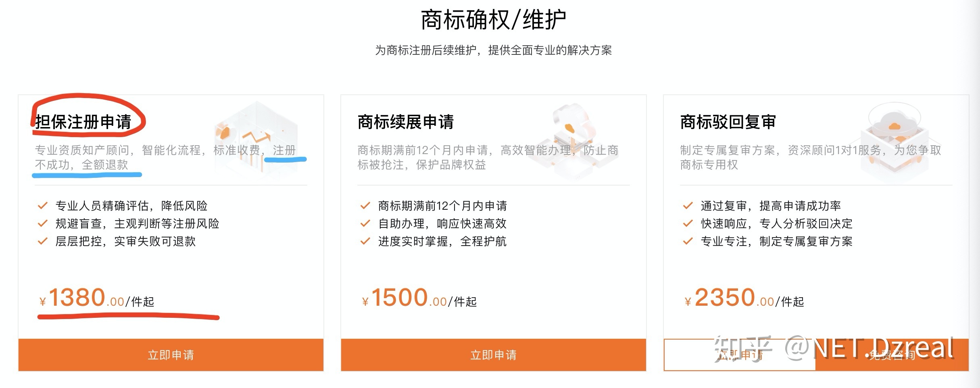Click the 商标确权/维护 page heading
Screen dimensions: 980x388
pyautogui.click(x=493, y=20)
